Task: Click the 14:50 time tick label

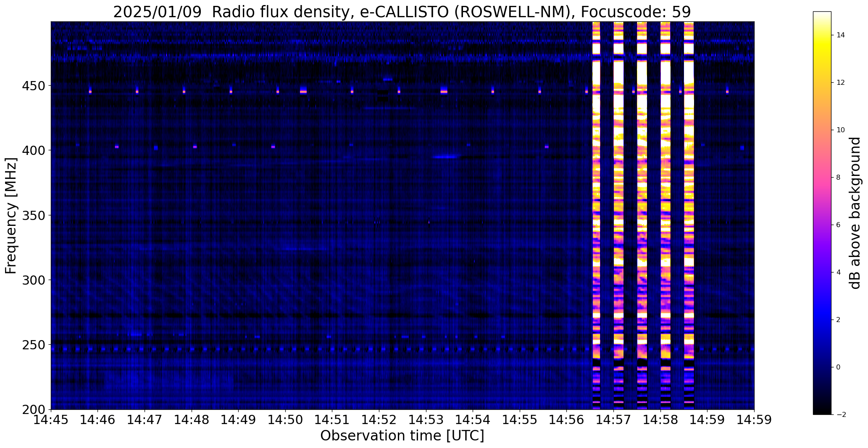Action: point(286,420)
